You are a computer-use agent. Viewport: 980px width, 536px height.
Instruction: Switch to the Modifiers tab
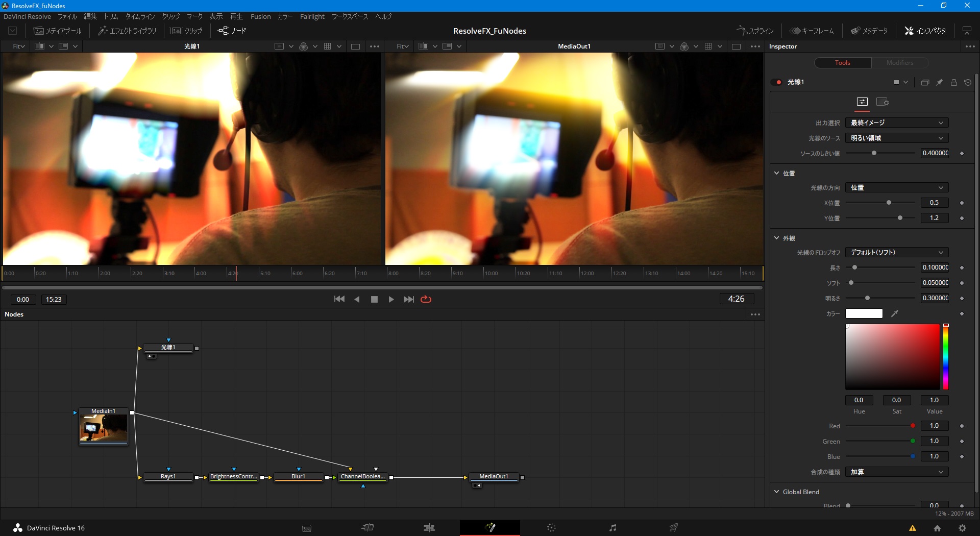[x=900, y=63]
